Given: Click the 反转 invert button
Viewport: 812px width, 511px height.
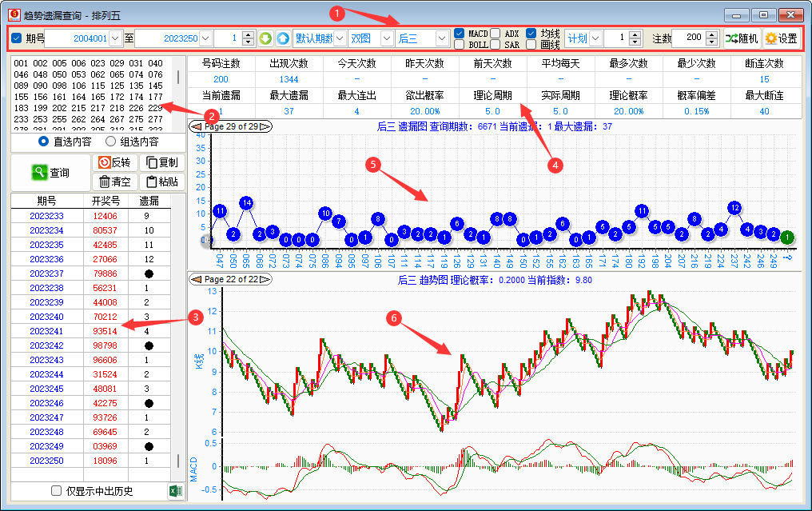Looking at the screenshot, I should pyautogui.click(x=114, y=162).
